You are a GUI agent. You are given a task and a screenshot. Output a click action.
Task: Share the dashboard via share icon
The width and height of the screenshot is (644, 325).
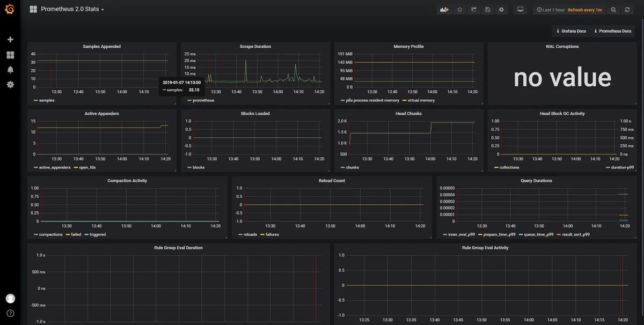pos(474,10)
